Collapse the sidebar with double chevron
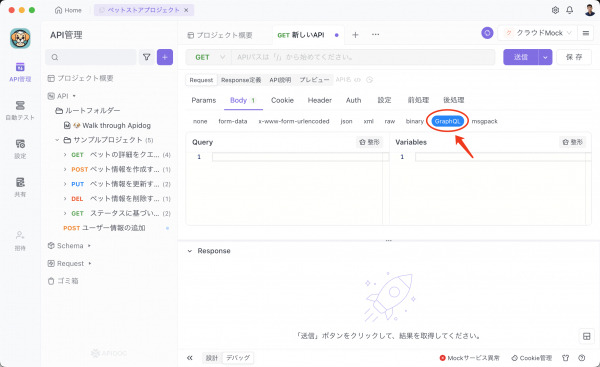 coord(189,358)
